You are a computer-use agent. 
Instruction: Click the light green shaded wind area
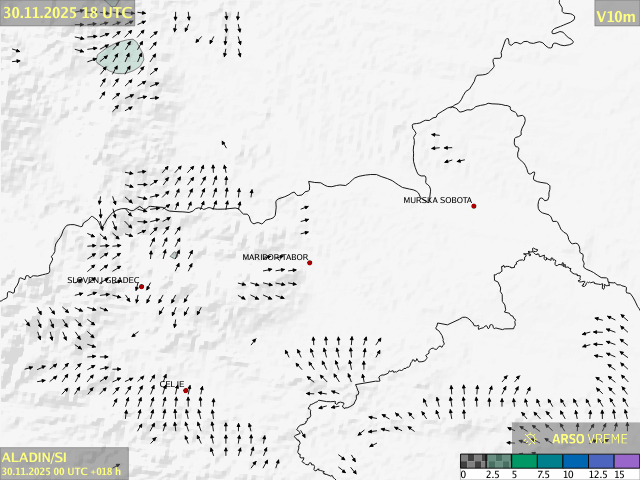[121, 56]
